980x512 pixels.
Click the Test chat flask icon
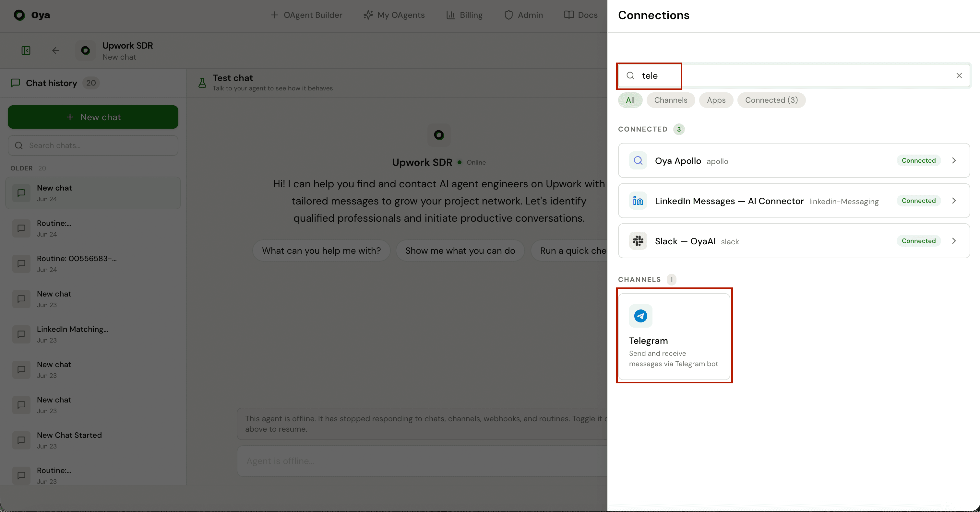(x=202, y=83)
